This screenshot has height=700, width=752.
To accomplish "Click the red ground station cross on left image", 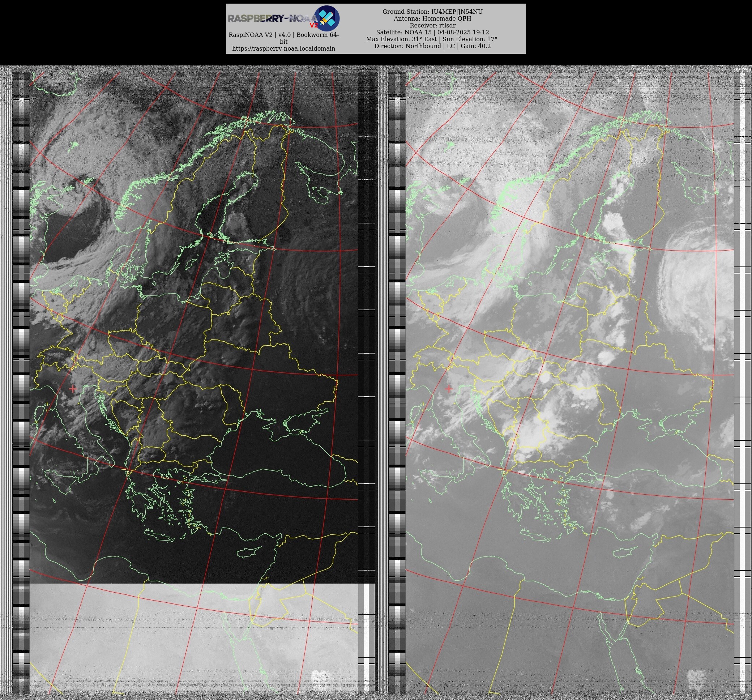I will (73, 388).
